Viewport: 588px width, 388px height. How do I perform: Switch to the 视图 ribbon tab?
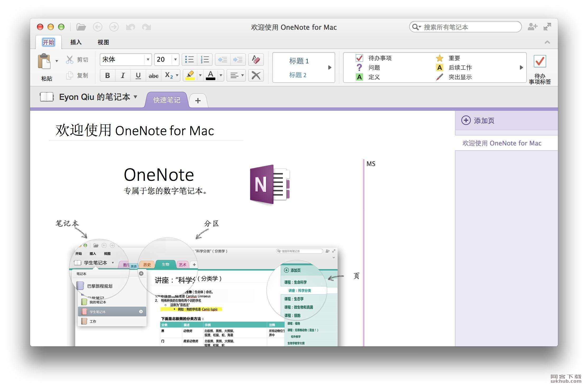(103, 42)
